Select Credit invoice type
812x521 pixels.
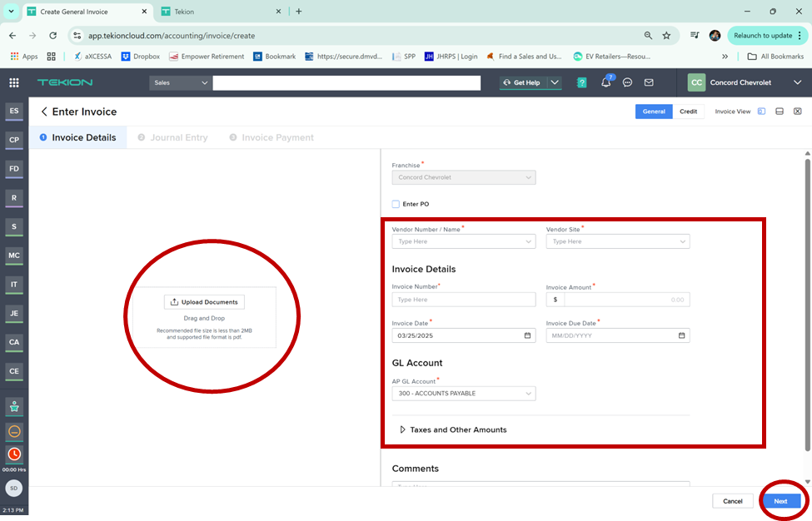pyautogui.click(x=688, y=112)
